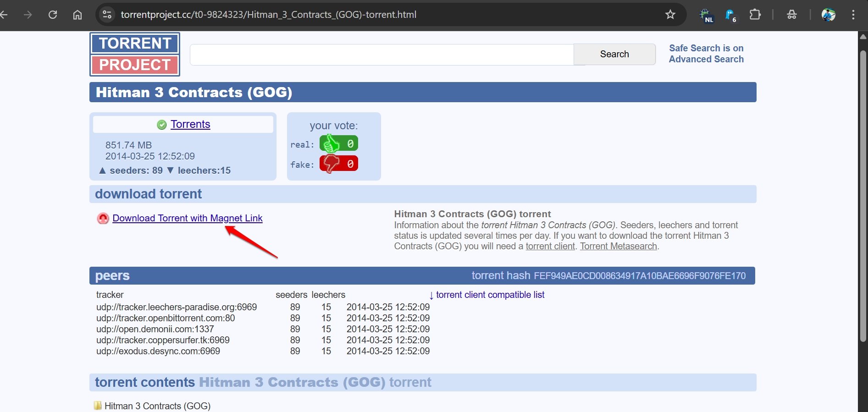
Task: Click the folder icon for Hitman 3 Contracts
Action: coord(98,406)
